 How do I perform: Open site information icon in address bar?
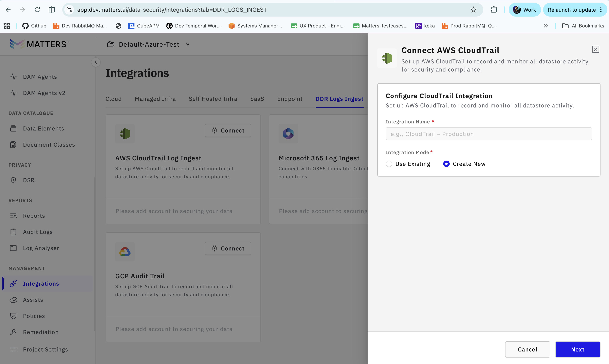[x=69, y=10]
